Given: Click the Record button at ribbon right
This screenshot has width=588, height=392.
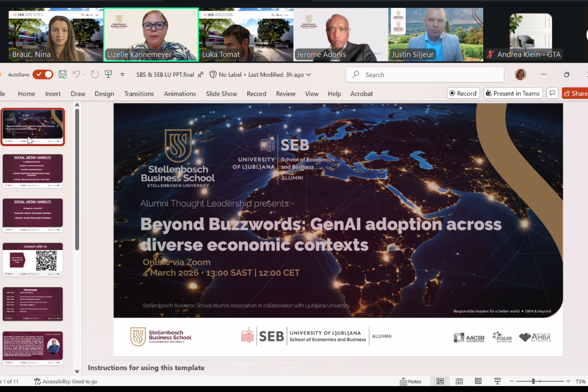Looking at the screenshot, I should 464,93.
